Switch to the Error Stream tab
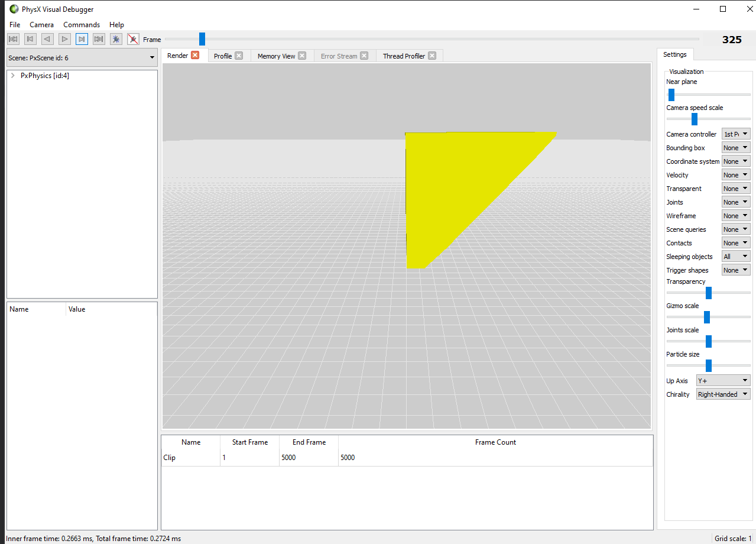 tap(339, 56)
